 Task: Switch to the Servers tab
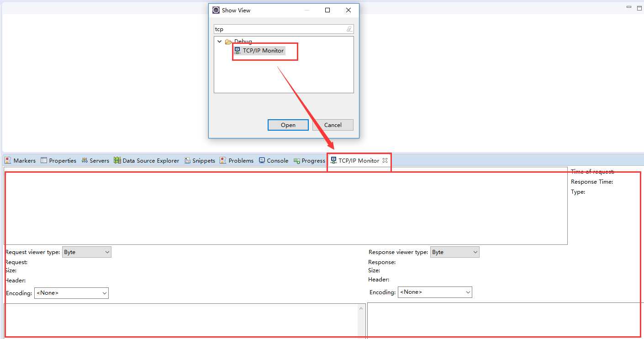(95, 160)
